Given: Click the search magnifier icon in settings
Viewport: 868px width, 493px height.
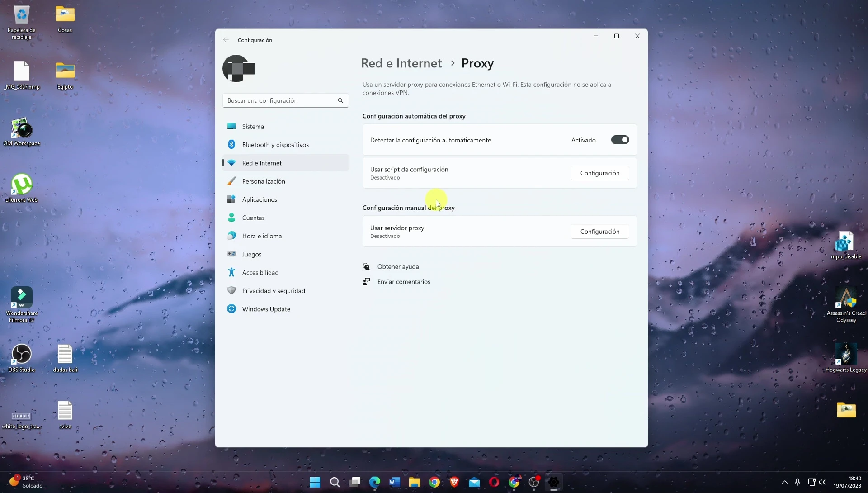Looking at the screenshot, I should [x=340, y=100].
